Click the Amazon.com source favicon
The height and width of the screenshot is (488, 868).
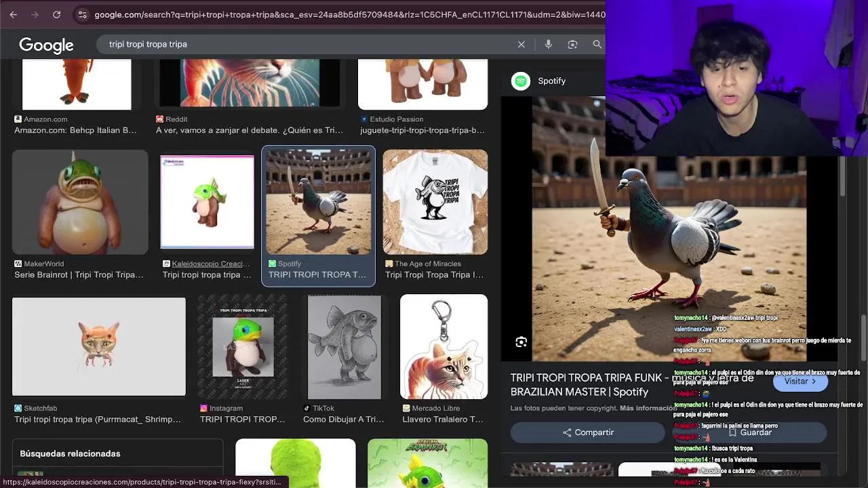click(x=18, y=119)
